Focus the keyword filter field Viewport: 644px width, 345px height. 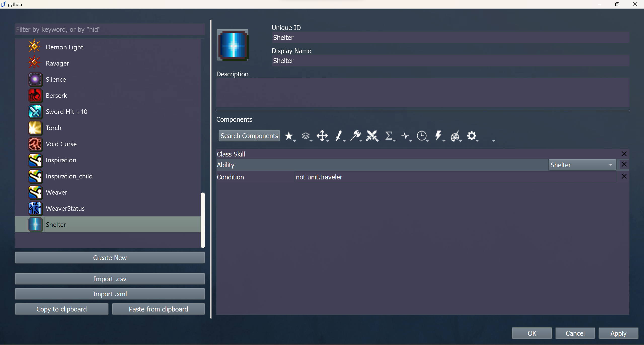point(110,29)
